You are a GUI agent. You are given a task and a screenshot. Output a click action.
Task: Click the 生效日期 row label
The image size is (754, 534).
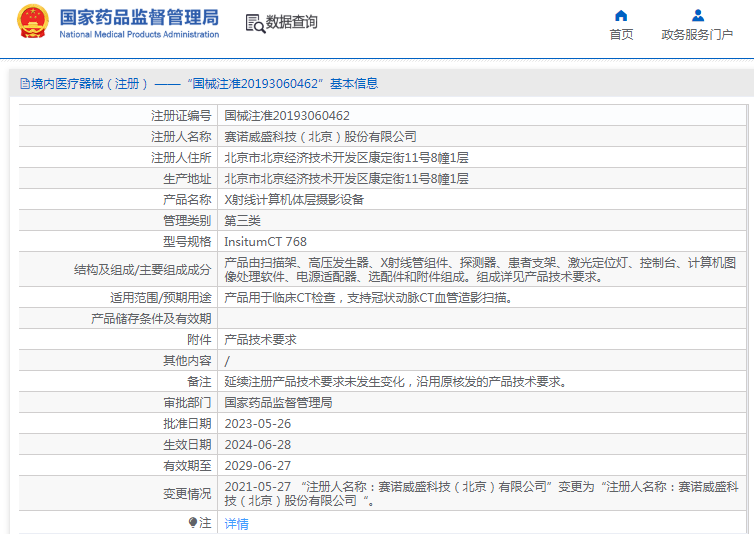tap(187, 445)
